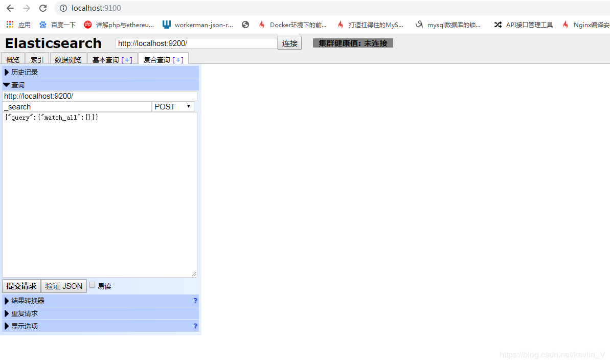Click the globe bookmark icon
The image size is (610, 364).
pos(245,25)
